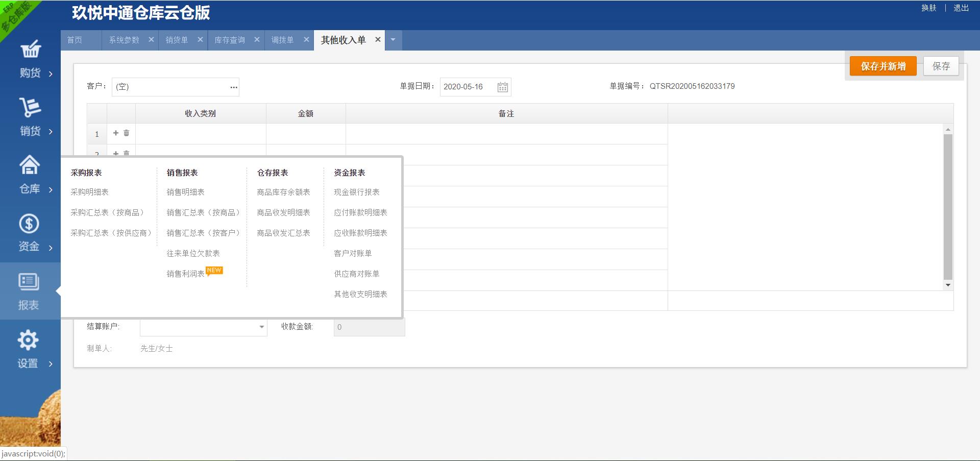Open 商品收发明细表 report
Screen dimensions: 980x461
[x=284, y=212]
